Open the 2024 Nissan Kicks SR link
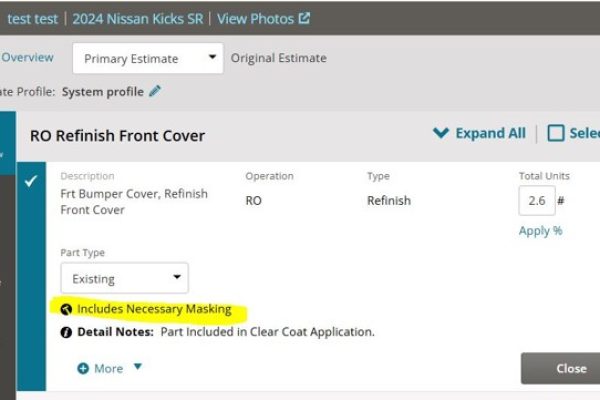This screenshot has width=600, height=400. 138,19
